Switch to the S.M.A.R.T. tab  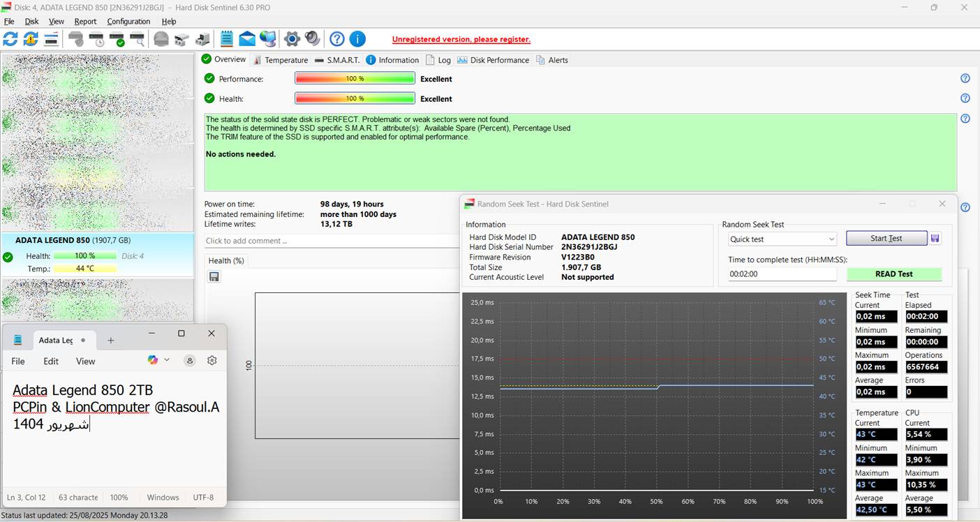(x=338, y=60)
